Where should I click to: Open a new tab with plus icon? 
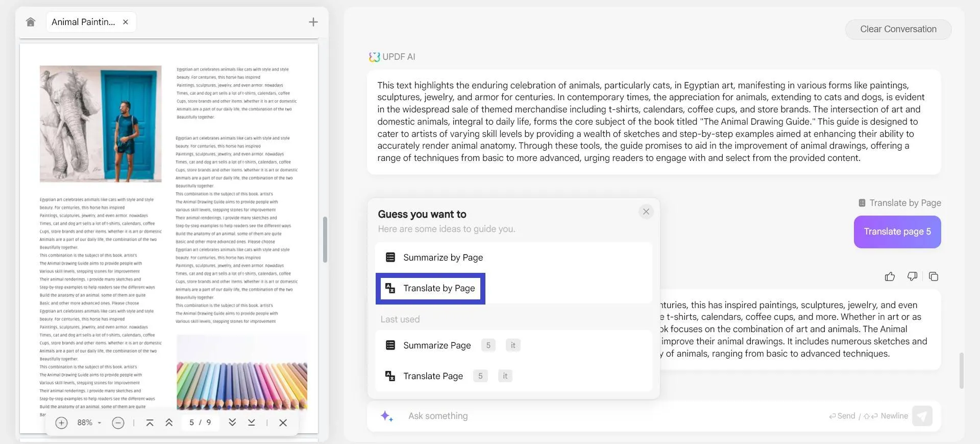click(313, 22)
